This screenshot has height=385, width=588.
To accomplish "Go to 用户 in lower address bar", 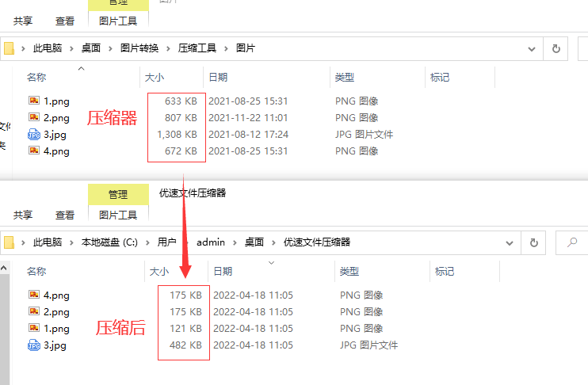I will (x=167, y=242).
